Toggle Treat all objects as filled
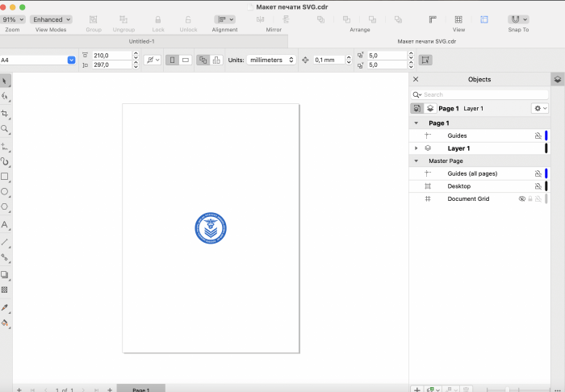565x392 pixels. (425, 60)
